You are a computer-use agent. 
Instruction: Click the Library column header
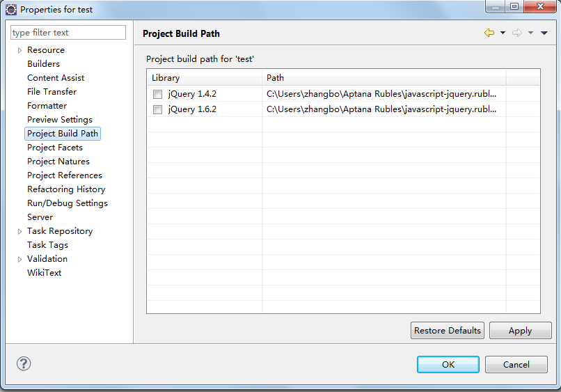click(x=205, y=78)
